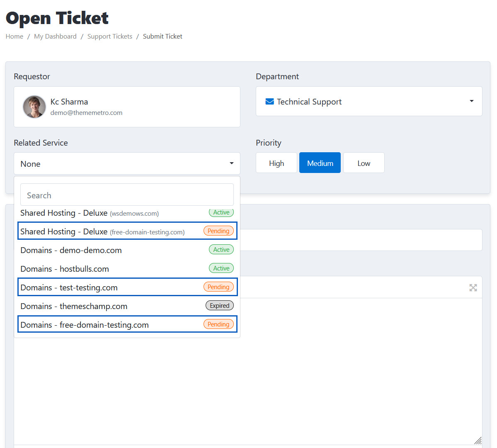Click the Department dropdown caret arrow
Image resolution: width=497 pixels, height=448 pixels.
(471, 101)
